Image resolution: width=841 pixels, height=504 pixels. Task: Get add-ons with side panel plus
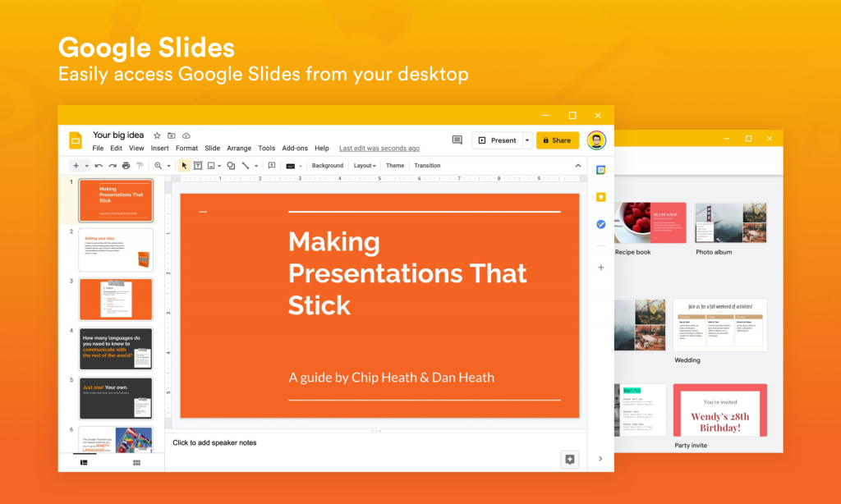click(x=600, y=267)
